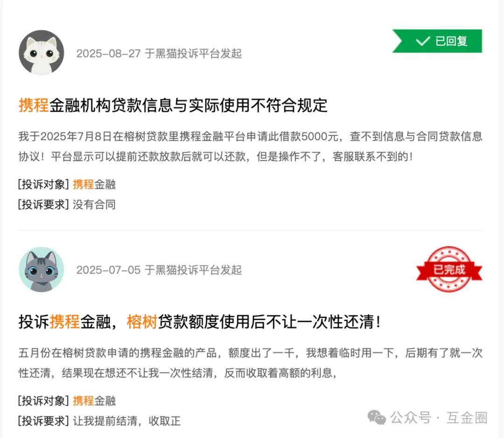Open complaint titled 投诉携程金融,榕树贷款额度使用后不让一次性还清

coord(200,322)
